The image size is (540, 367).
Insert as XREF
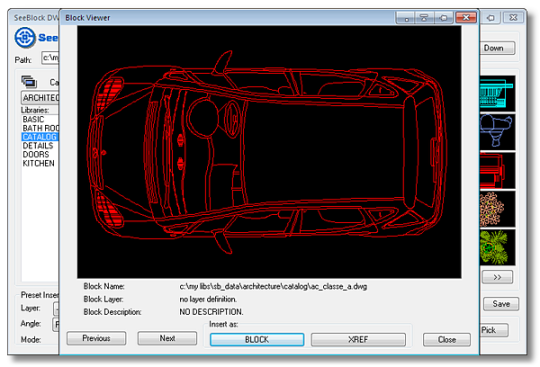tap(358, 339)
